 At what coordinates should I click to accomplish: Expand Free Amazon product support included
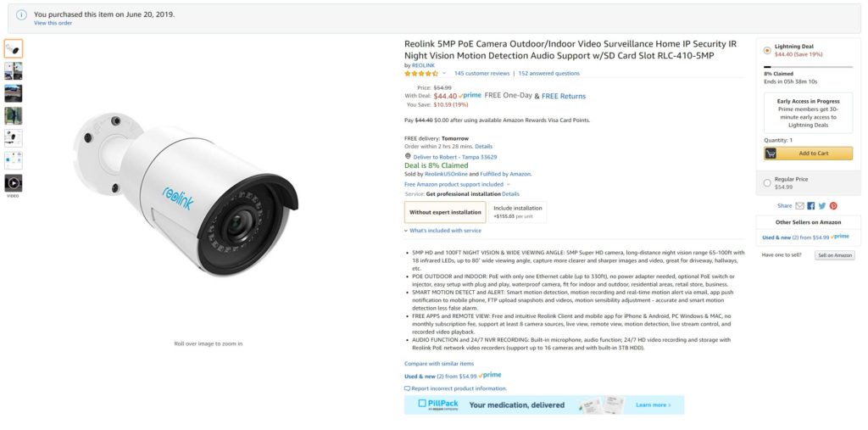pyautogui.click(x=509, y=184)
